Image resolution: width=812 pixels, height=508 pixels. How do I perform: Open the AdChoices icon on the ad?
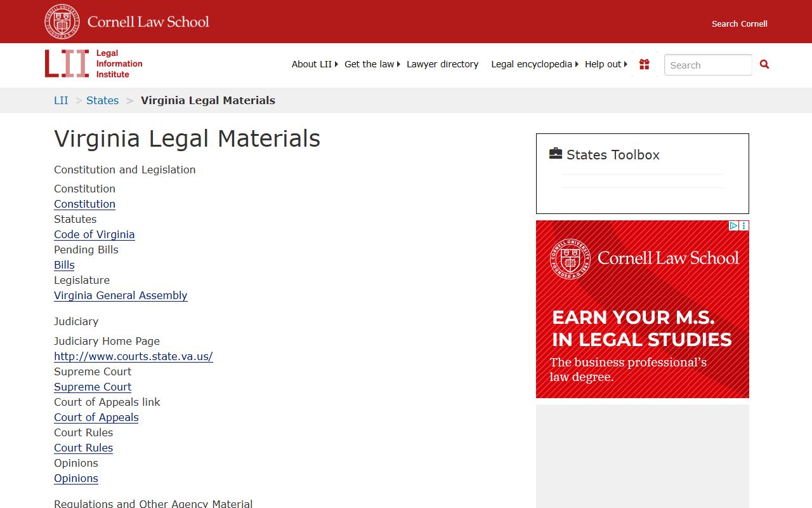(733, 225)
